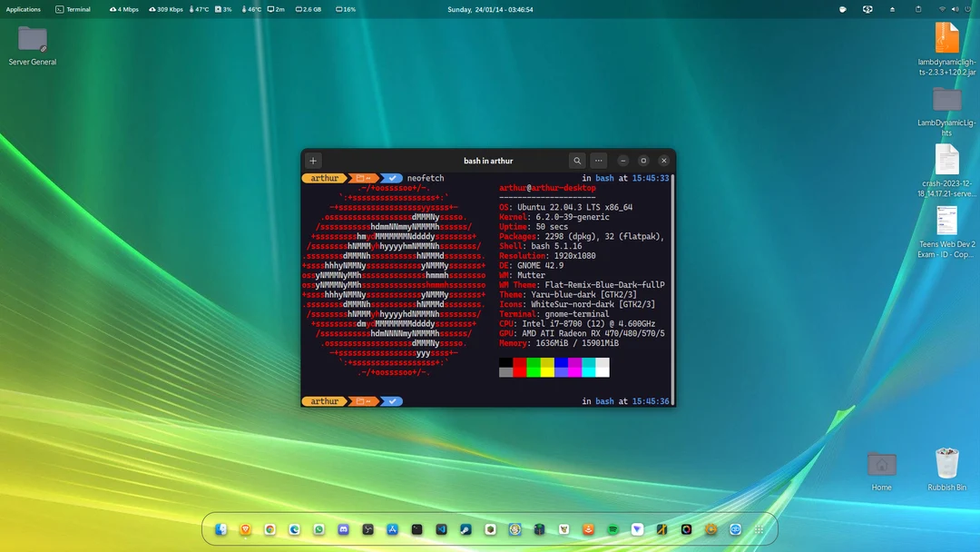
Task: Launch Spotify from the dock
Action: [x=612, y=529]
